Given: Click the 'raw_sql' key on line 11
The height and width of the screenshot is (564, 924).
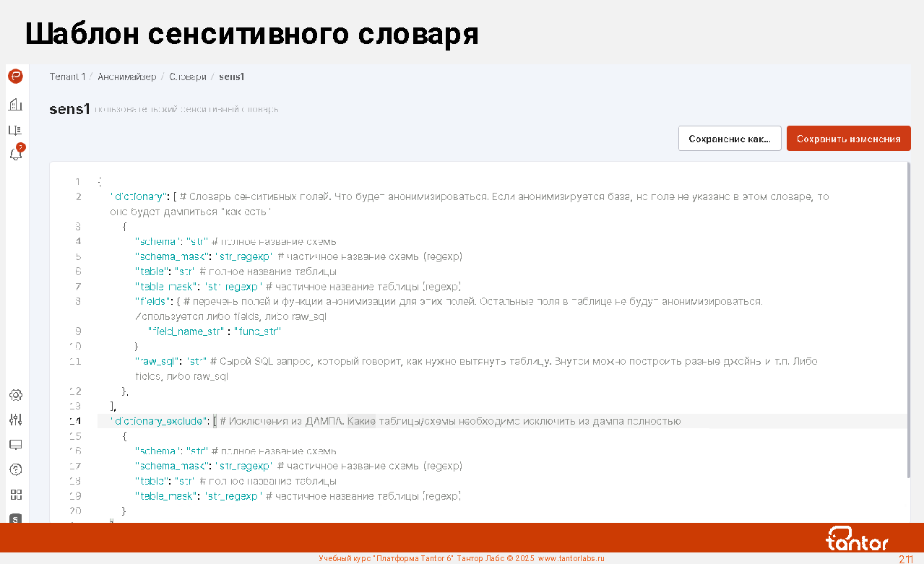Looking at the screenshot, I should point(159,361).
